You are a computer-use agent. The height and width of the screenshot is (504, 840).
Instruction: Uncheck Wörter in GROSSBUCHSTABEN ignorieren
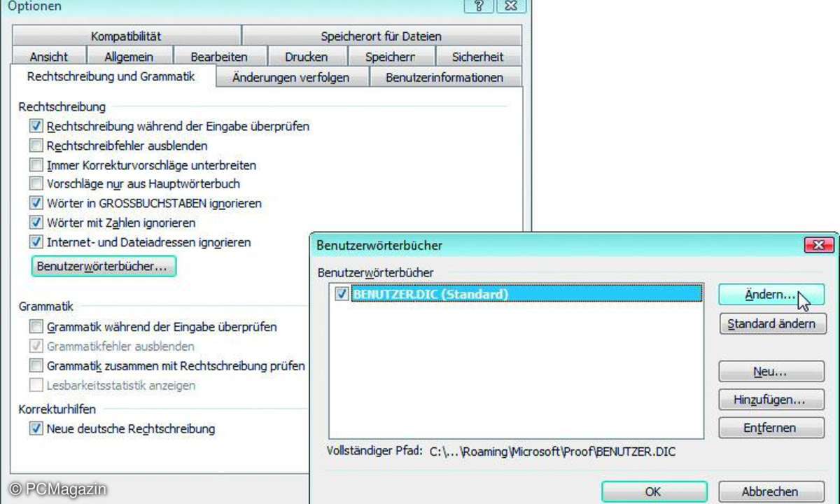coord(36,203)
